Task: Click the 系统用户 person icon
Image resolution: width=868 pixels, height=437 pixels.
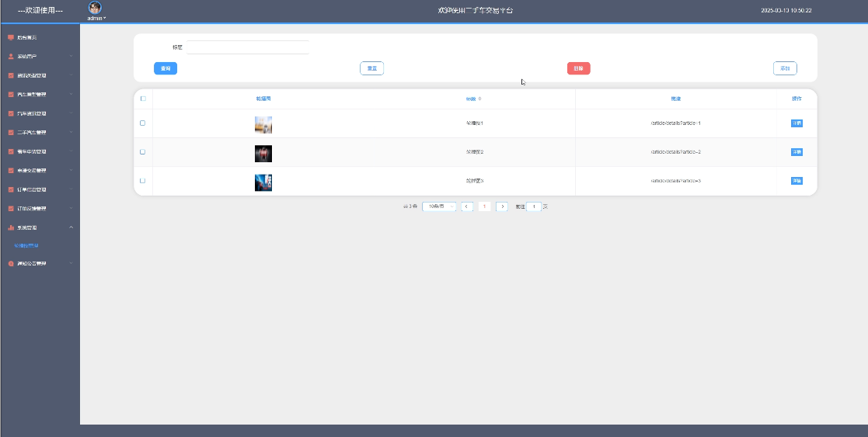Action: tap(11, 57)
